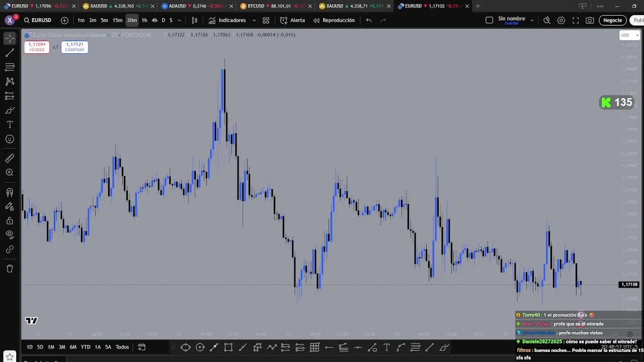Set the date range to 1M

point(51,347)
